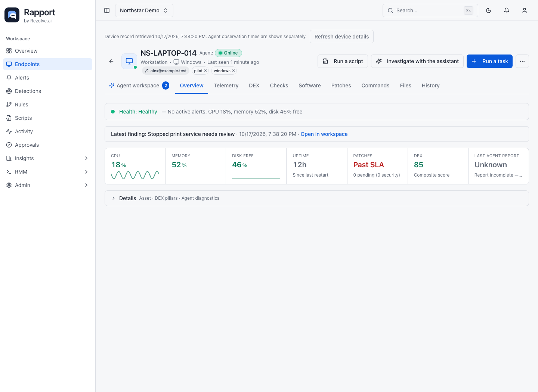Remove the pilot tag
Screen dimensions: 538x392
[205, 71]
